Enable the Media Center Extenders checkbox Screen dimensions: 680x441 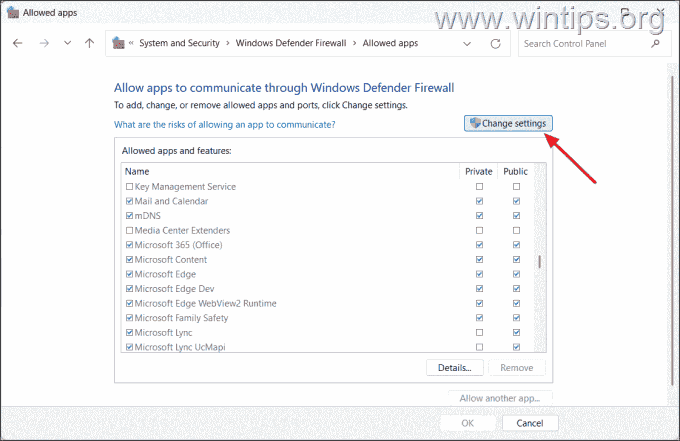coord(129,230)
